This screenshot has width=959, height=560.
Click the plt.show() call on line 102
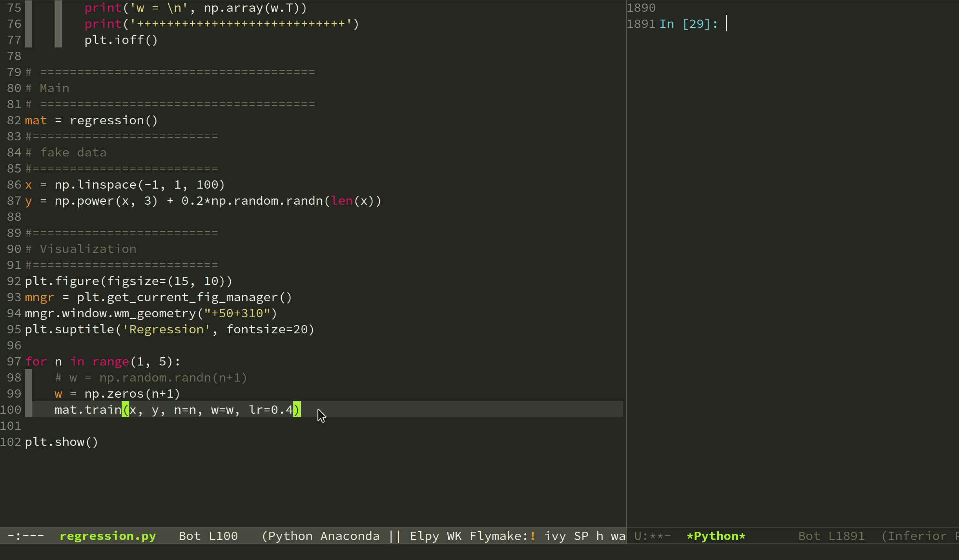61,442
